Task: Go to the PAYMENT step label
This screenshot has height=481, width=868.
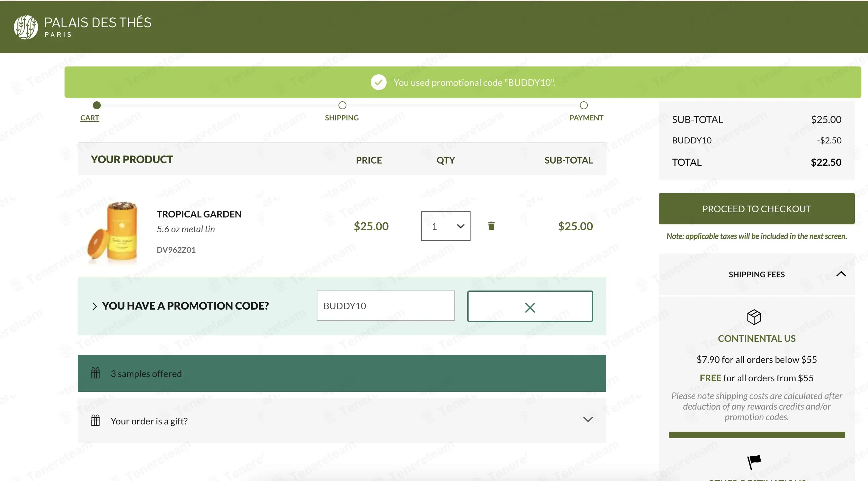Action: [586, 118]
